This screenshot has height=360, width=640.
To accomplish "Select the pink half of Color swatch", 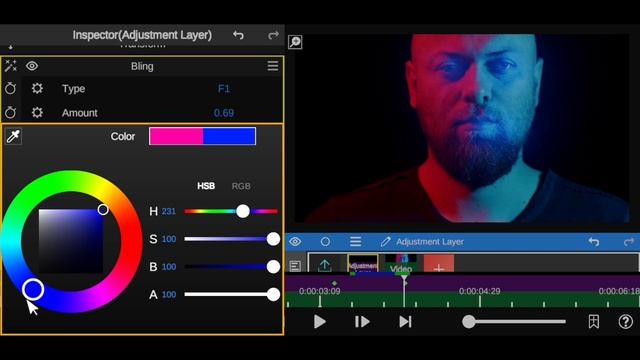I will (x=176, y=136).
